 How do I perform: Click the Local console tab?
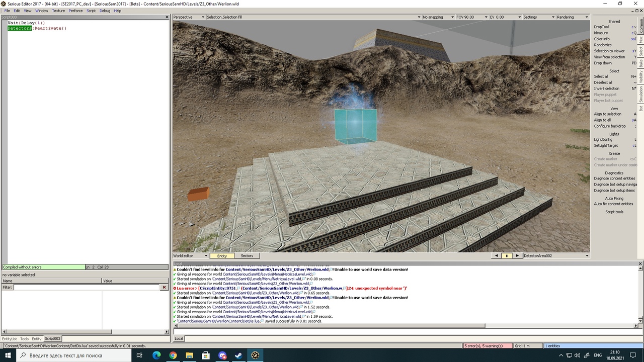point(179,339)
